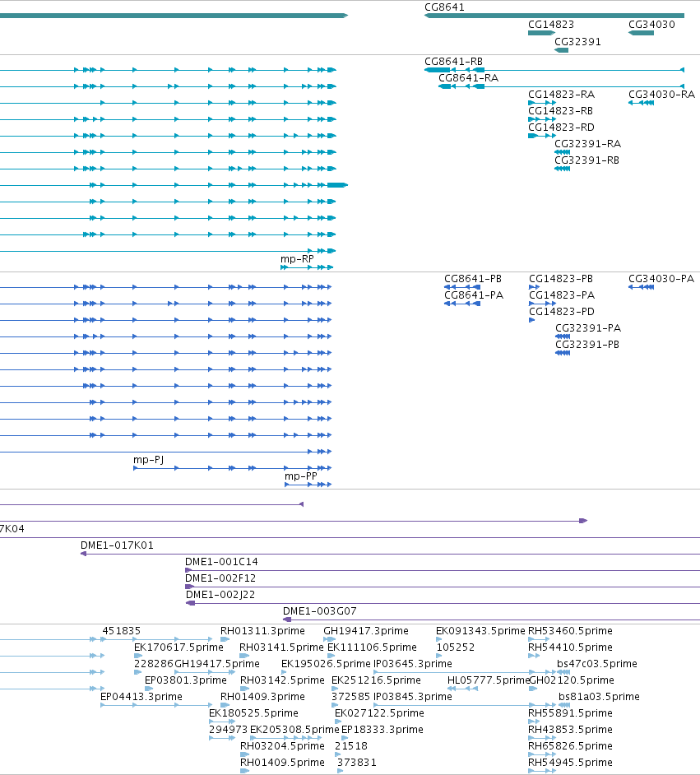This screenshot has height=775, width=700.
Task: Click the CG32391 gene label
Action: click(577, 42)
